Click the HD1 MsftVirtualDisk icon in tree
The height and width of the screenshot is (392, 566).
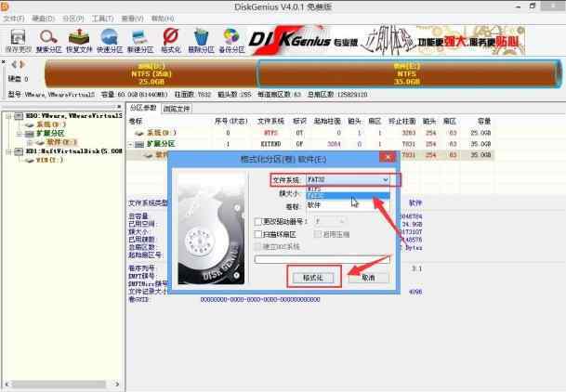point(19,151)
